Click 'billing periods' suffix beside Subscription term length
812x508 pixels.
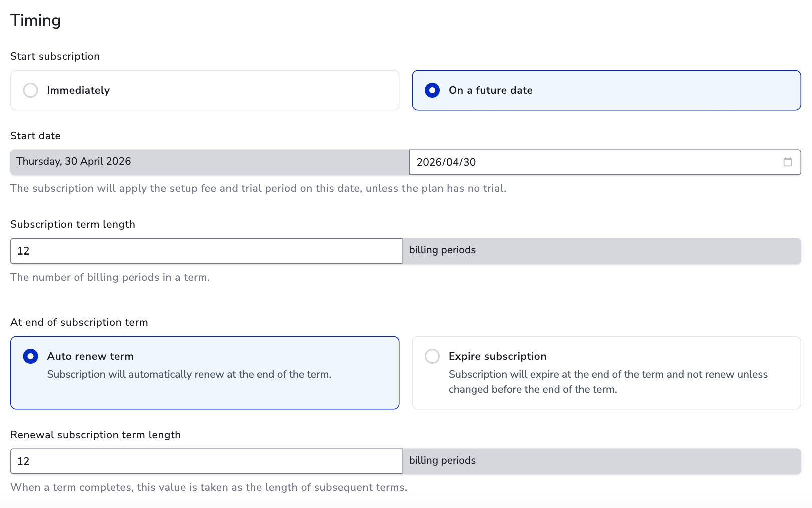[x=442, y=250]
